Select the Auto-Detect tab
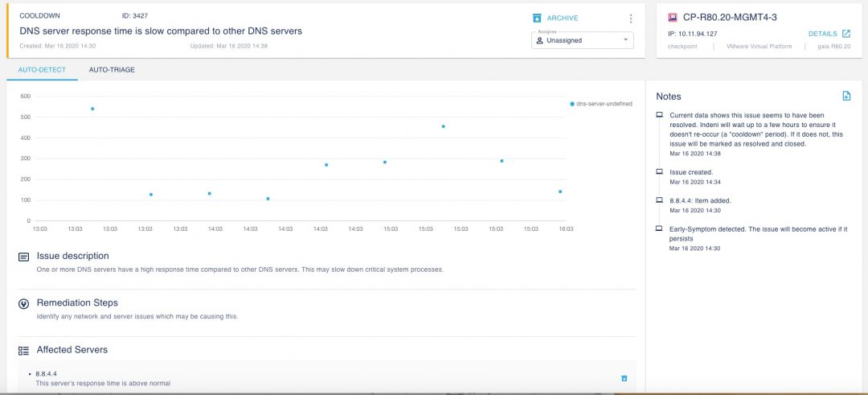 [42, 70]
